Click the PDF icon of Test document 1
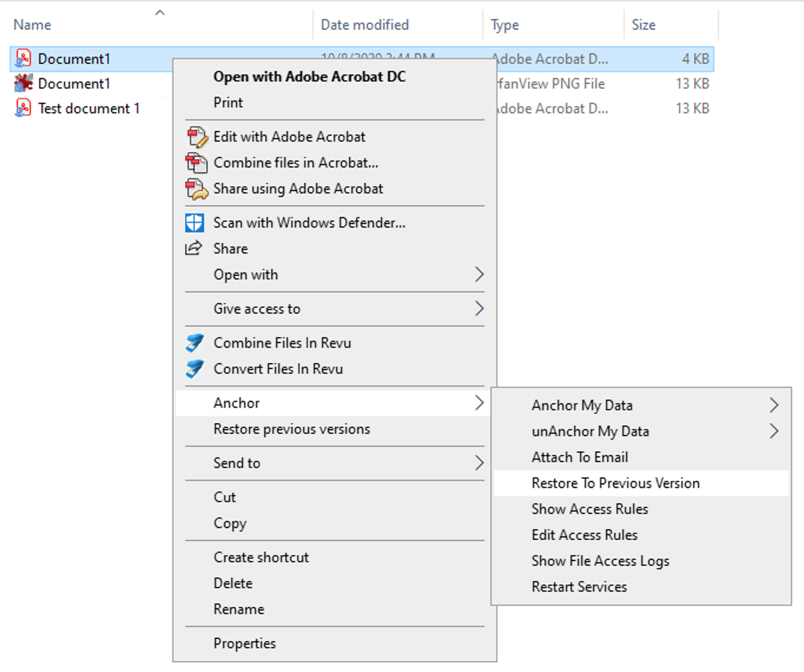This screenshot has width=804, height=672. click(23, 108)
